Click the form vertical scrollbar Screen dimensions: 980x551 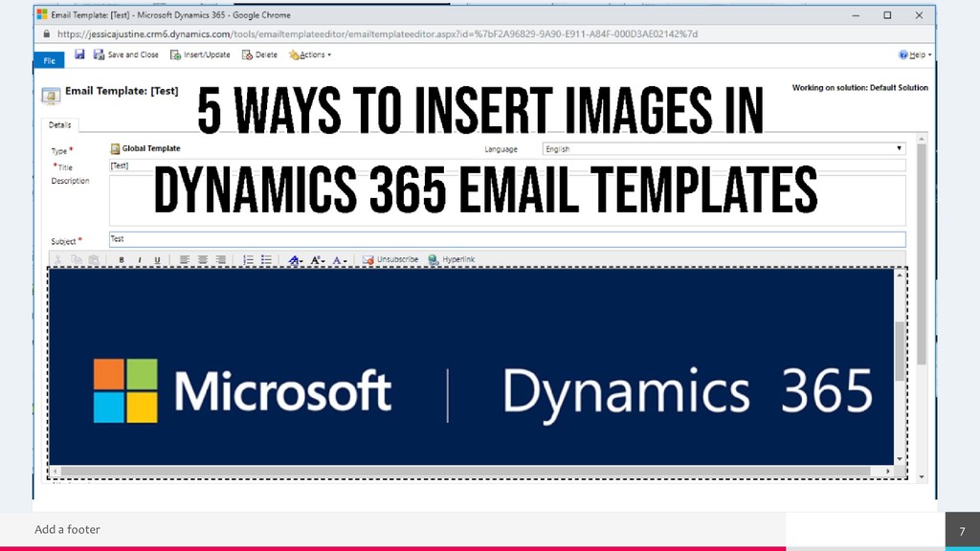click(922, 254)
